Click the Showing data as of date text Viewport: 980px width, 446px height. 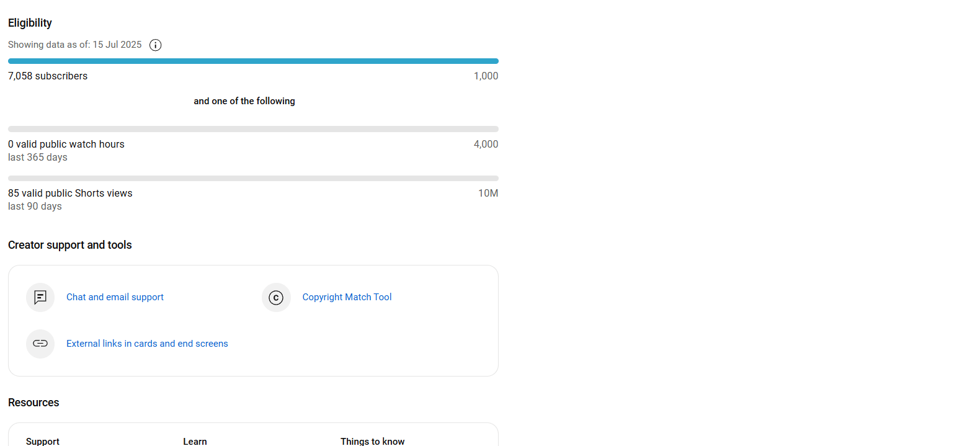pyautogui.click(x=74, y=45)
